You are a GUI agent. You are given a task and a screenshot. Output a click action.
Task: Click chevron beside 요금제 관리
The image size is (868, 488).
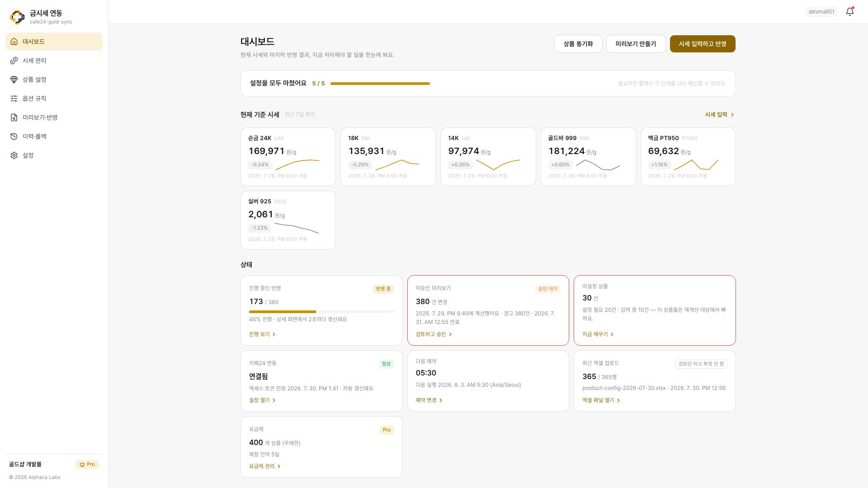coord(279,466)
